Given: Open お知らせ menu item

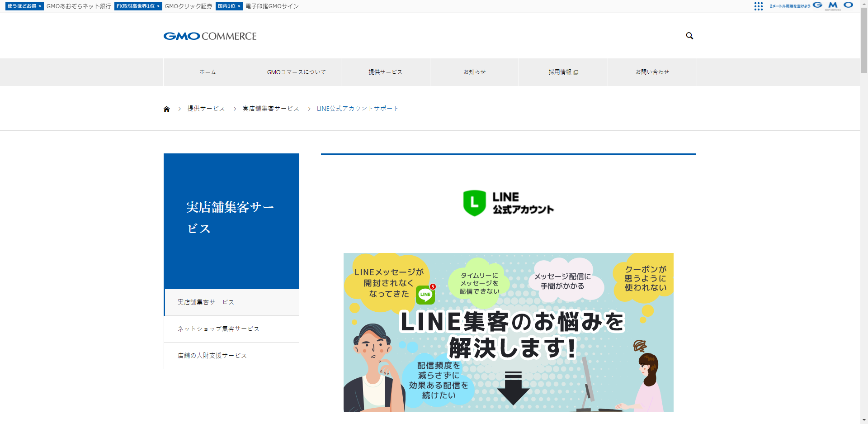Looking at the screenshot, I should click(x=474, y=72).
